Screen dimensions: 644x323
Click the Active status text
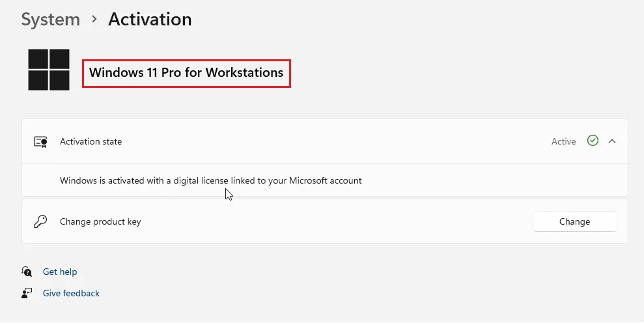[563, 141]
